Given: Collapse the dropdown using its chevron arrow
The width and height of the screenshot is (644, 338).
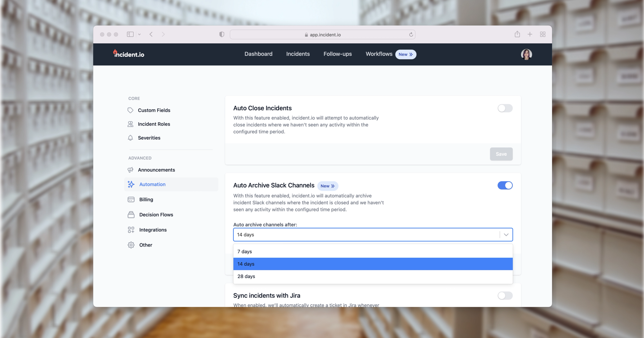Looking at the screenshot, I should pyautogui.click(x=506, y=235).
